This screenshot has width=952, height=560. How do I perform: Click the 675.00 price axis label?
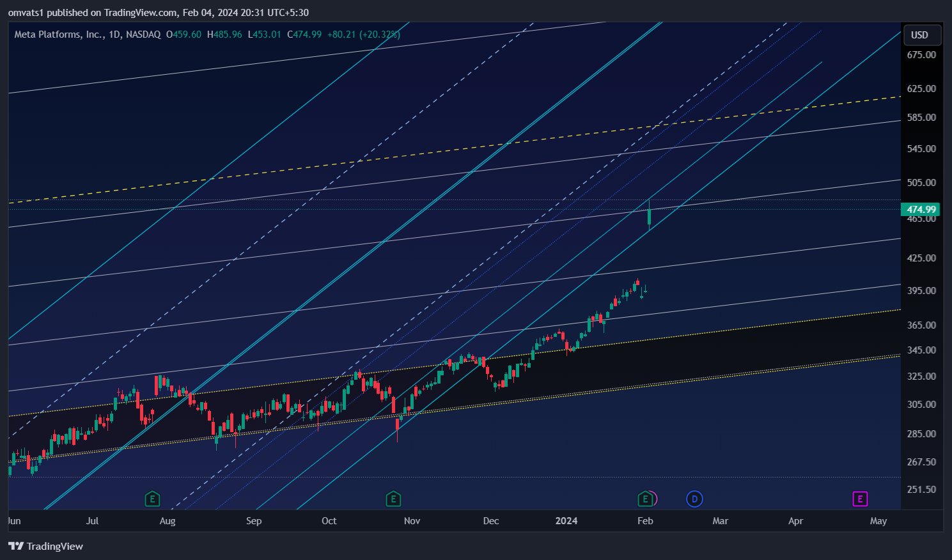921,55
